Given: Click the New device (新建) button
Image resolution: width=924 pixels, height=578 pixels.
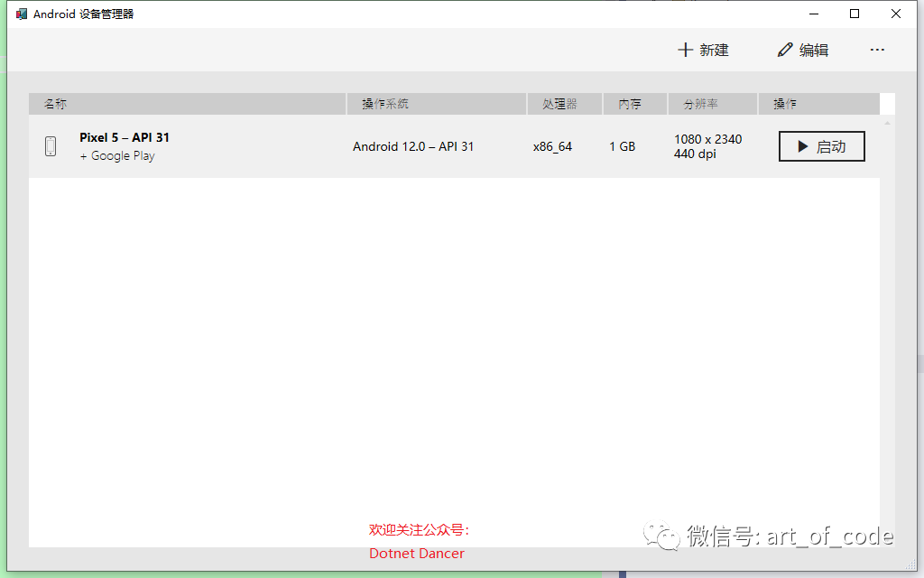Looking at the screenshot, I should point(703,51).
